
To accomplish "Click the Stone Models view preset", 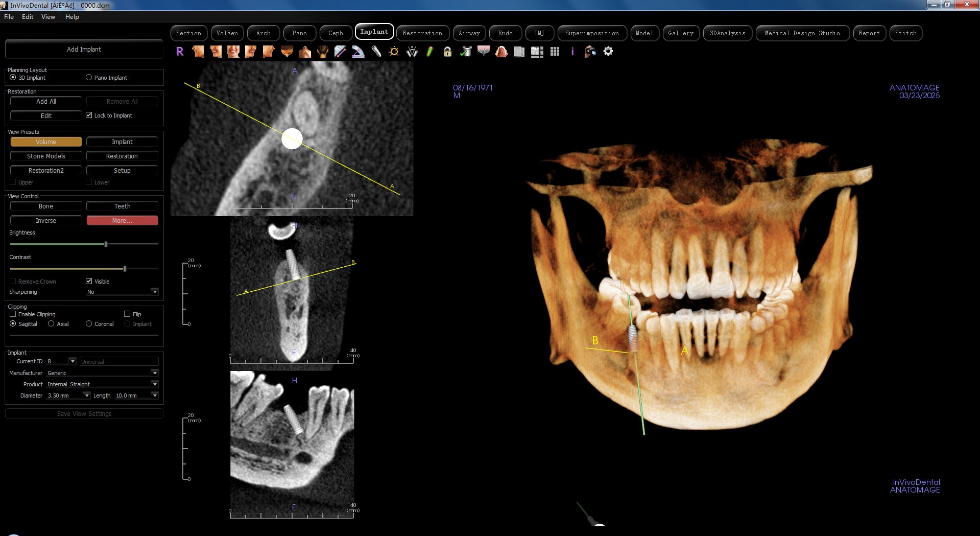I will point(45,156).
